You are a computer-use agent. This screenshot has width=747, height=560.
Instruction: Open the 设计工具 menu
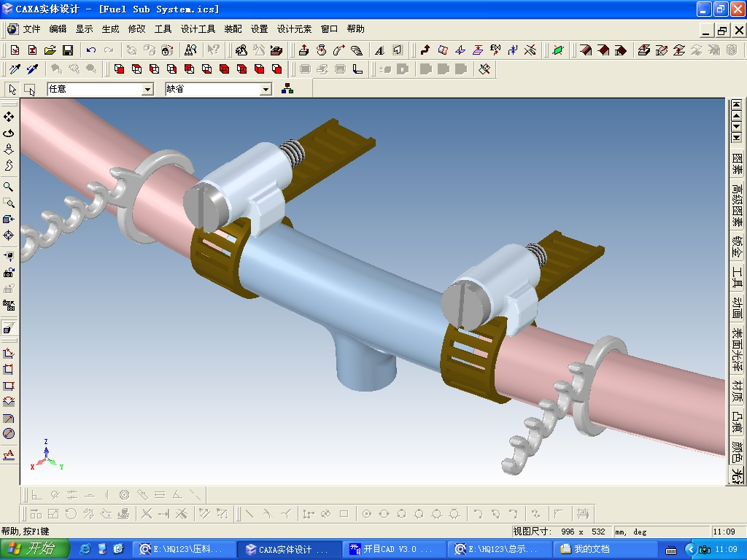coord(198,29)
